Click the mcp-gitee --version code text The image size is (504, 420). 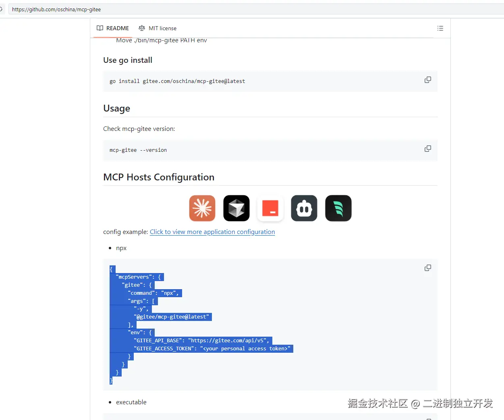138,150
